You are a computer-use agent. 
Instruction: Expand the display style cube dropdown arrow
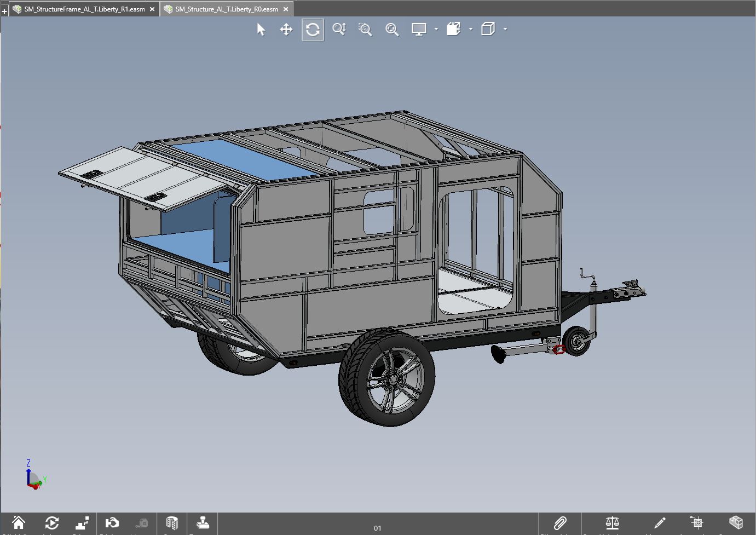505,29
